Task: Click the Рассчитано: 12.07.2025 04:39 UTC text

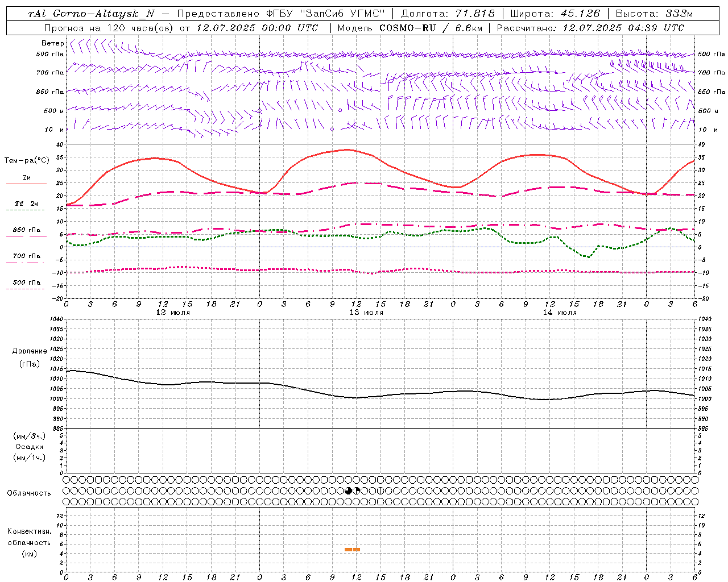Action: [590, 28]
